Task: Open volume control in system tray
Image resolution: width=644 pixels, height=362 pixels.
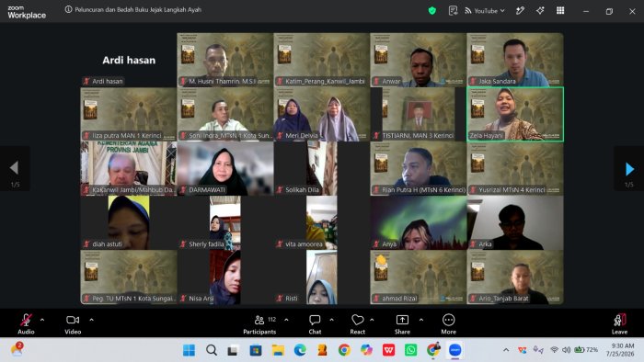Action: tap(567, 350)
